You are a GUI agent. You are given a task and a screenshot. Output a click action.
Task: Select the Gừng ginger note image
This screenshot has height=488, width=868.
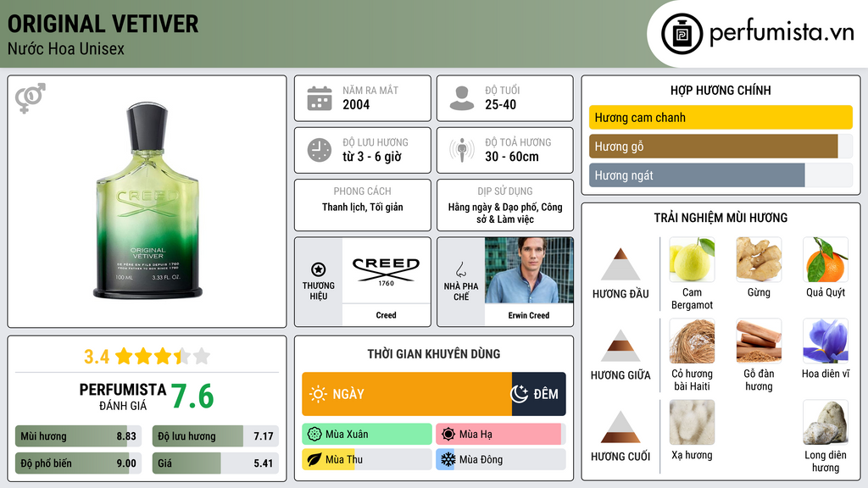coord(759,259)
